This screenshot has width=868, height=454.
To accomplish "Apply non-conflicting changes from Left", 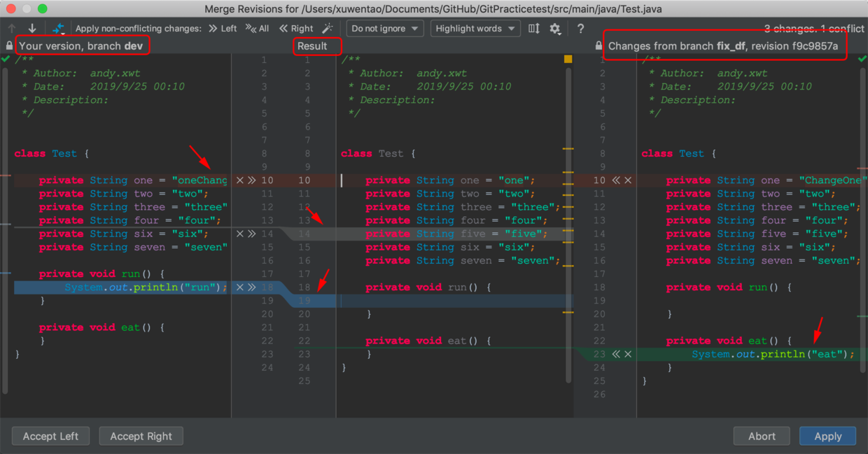I will pyautogui.click(x=223, y=29).
